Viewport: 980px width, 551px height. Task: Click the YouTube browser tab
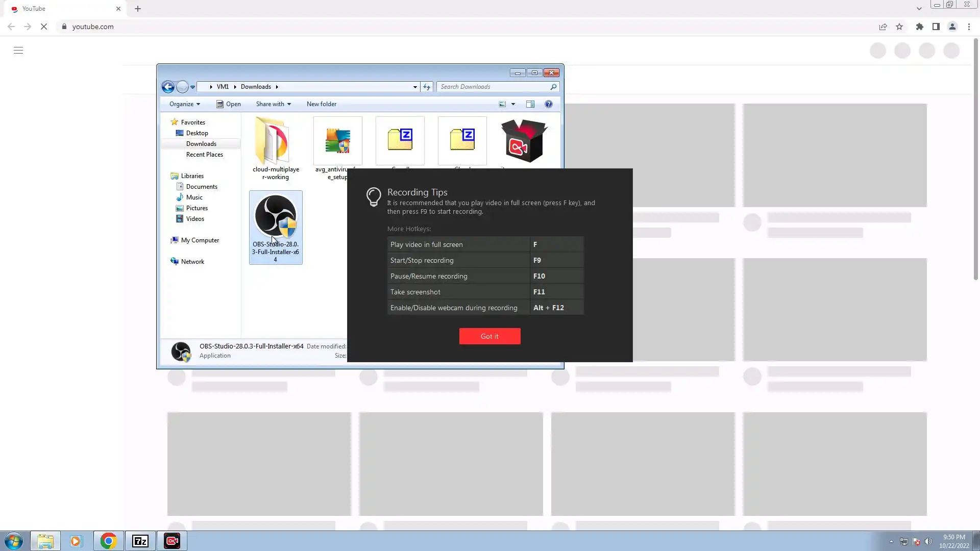pyautogui.click(x=61, y=9)
